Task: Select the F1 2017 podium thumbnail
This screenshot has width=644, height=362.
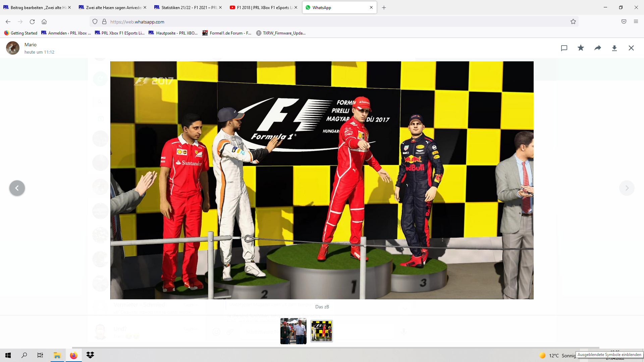Action: pyautogui.click(x=322, y=331)
